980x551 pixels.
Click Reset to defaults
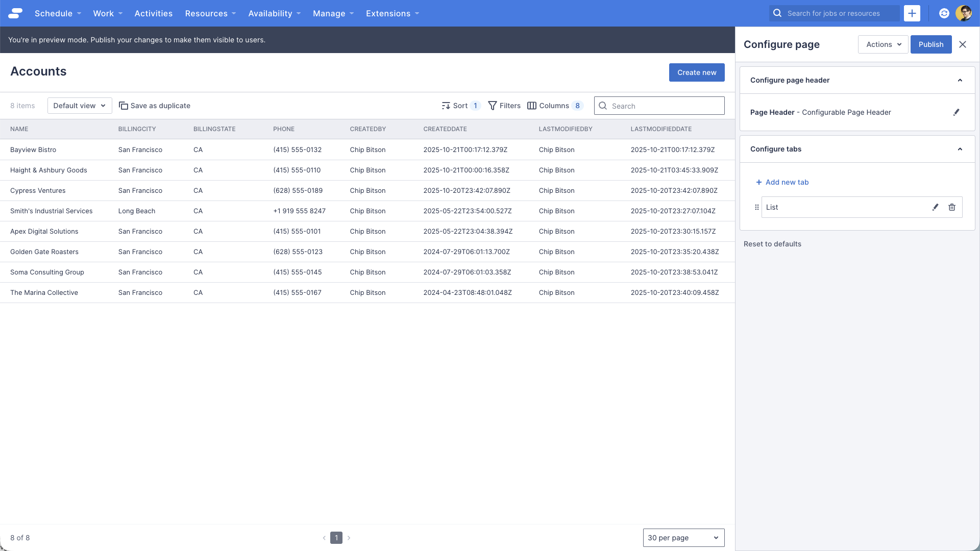772,244
